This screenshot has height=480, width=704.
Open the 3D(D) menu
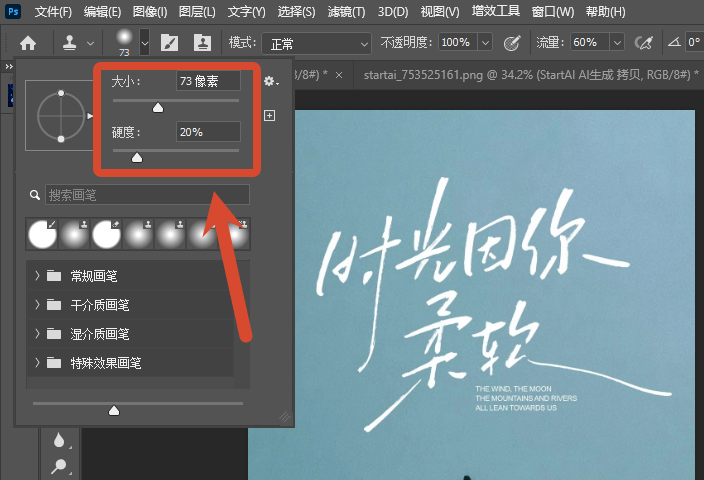click(x=393, y=11)
